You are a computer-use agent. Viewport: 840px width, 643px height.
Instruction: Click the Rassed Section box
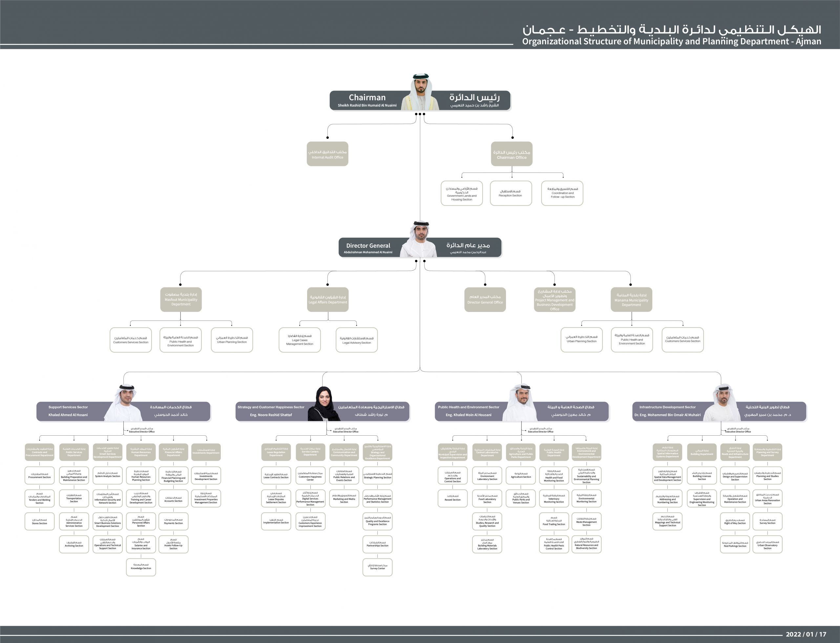click(452, 498)
